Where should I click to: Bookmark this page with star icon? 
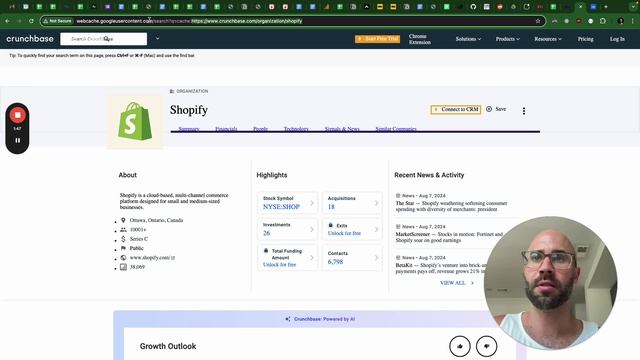(x=538, y=21)
